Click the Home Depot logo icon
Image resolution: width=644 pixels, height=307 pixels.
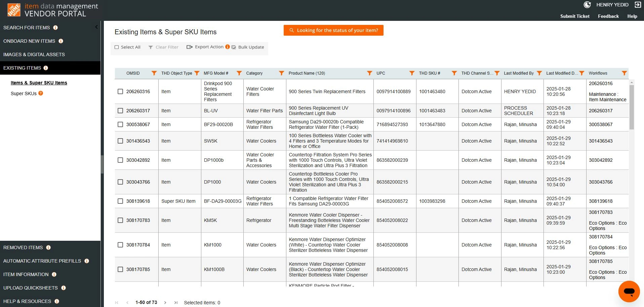pyautogui.click(x=14, y=10)
